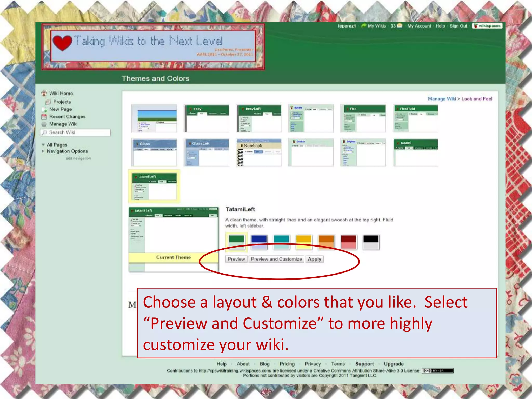Image resolution: width=532 pixels, height=399 pixels.
Task: Choose the blue color scheme swatch
Action: click(259, 242)
